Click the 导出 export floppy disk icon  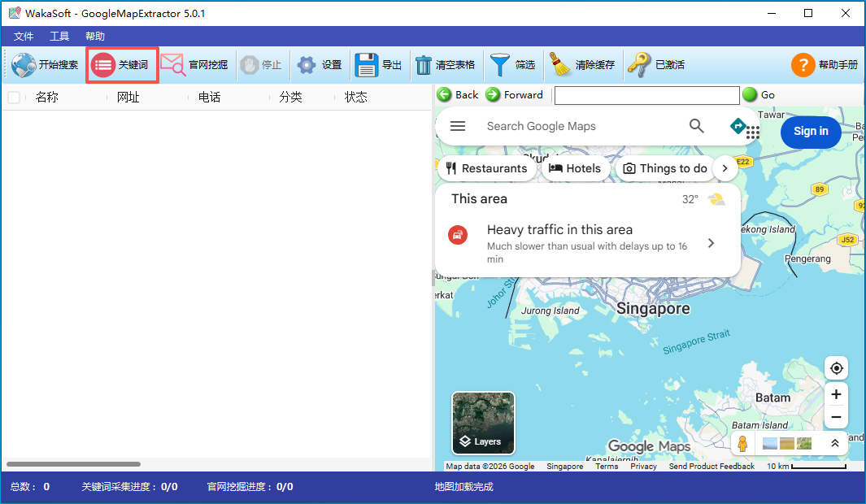pyautogui.click(x=366, y=64)
